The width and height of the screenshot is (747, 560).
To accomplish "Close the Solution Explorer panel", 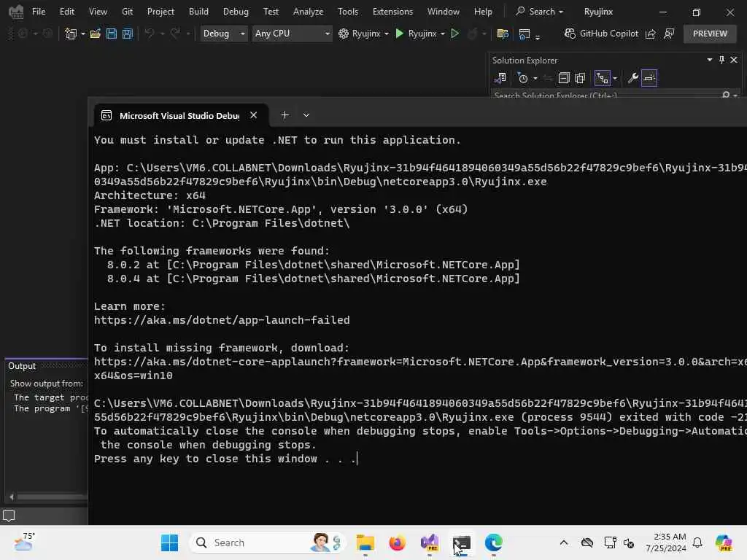I will tap(734, 60).
